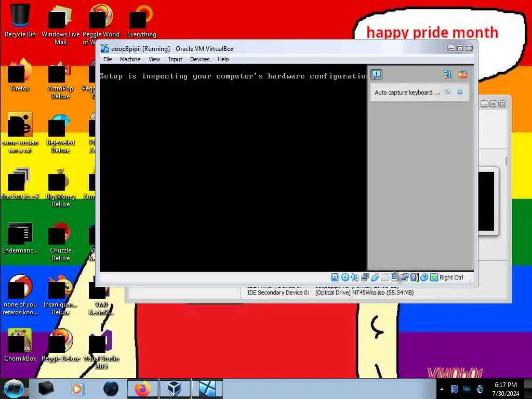532x399 pixels.
Task: Click the USB devices status icon
Action: click(375, 277)
